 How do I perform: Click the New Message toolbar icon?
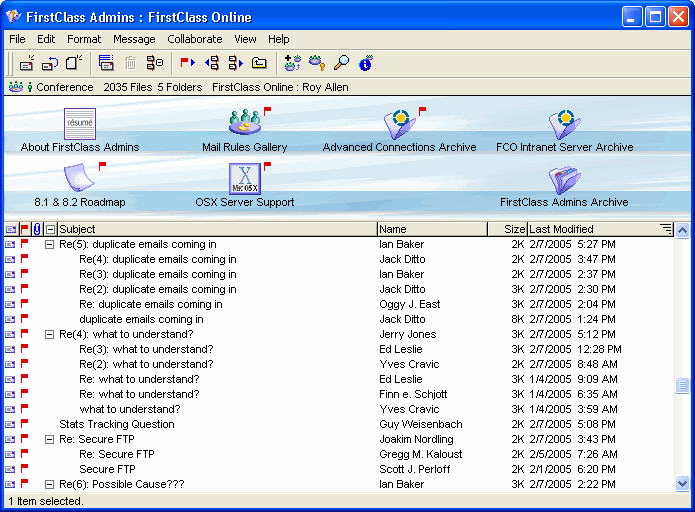tap(27, 63)
